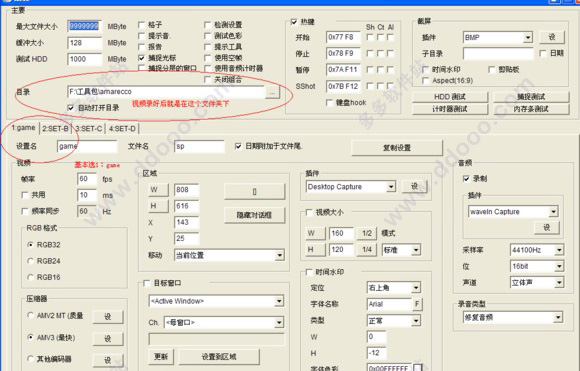This screenshot has width=580, height=371.
Task: Expand the 16bit bit-depth dropdown
Action: pos(559,266)
